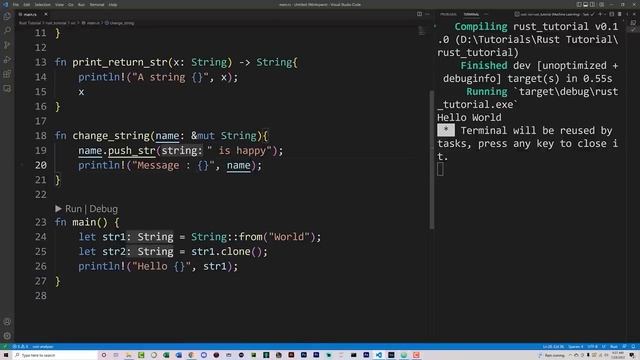Click the minimap in the editor

click(422, 31)
